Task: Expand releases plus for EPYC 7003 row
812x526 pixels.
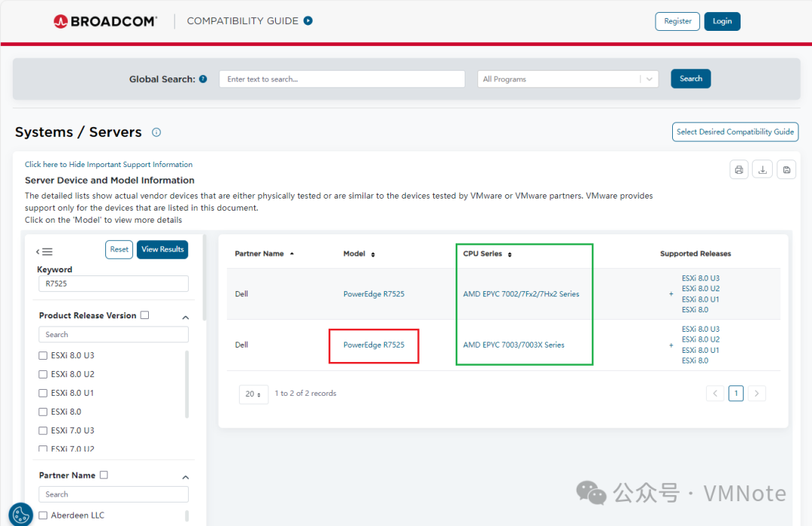Action: pyautogui.click(x=671, y=345)
